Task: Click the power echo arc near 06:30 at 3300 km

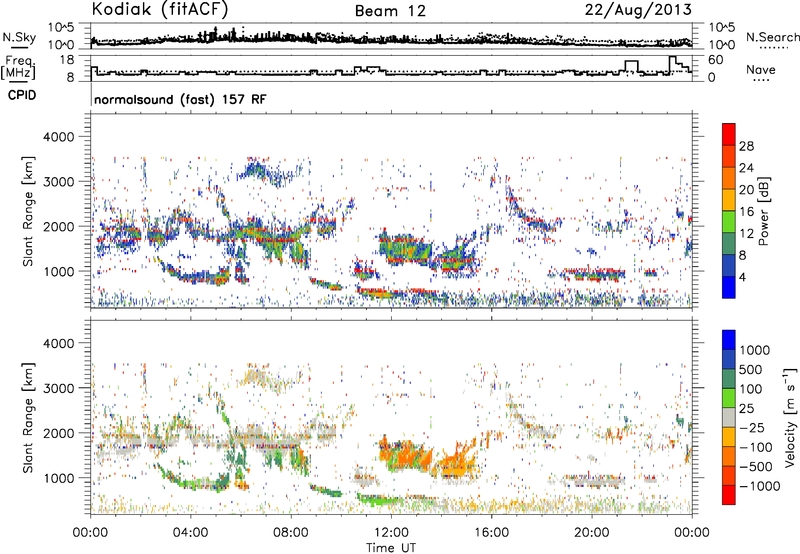Action: click(x=258, y=171)
